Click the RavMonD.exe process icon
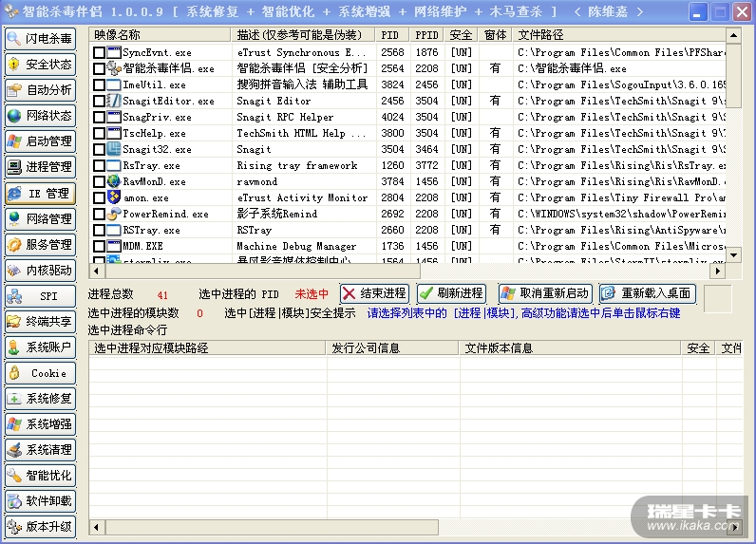The image size is (756, 544). 114,181
